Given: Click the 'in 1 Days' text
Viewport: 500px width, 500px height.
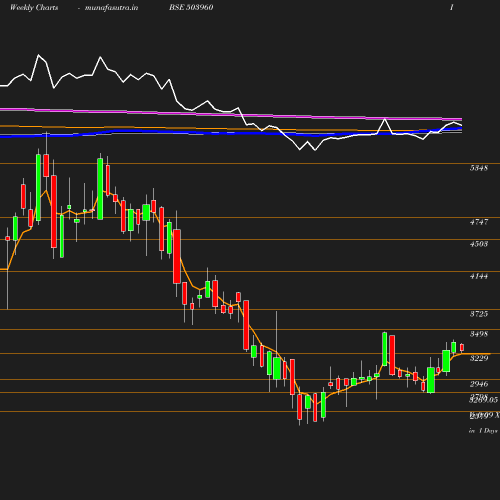Looking at the screenshot, I should click(483, 431).
